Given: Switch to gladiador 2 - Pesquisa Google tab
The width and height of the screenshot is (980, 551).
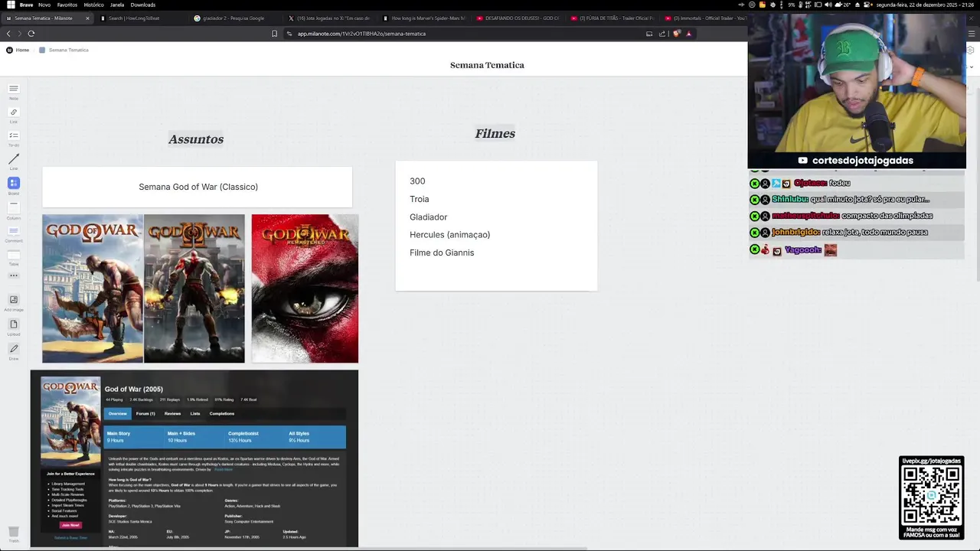Looking at the screenshot, I should 235,18.
